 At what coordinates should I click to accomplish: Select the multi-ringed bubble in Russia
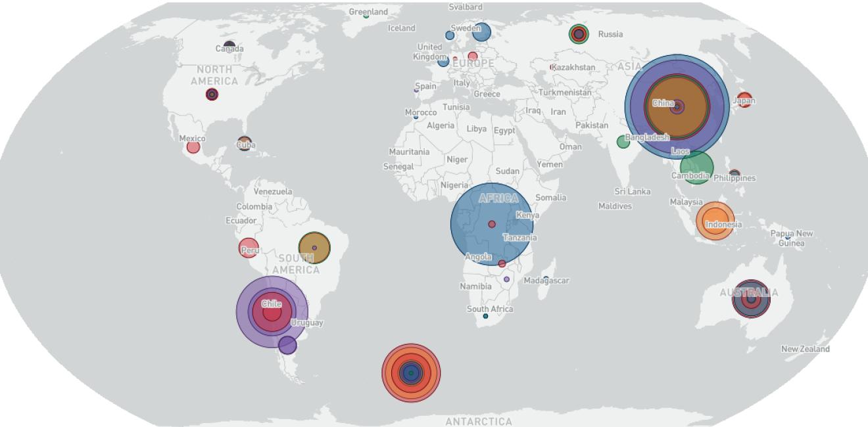click(577, 34)
